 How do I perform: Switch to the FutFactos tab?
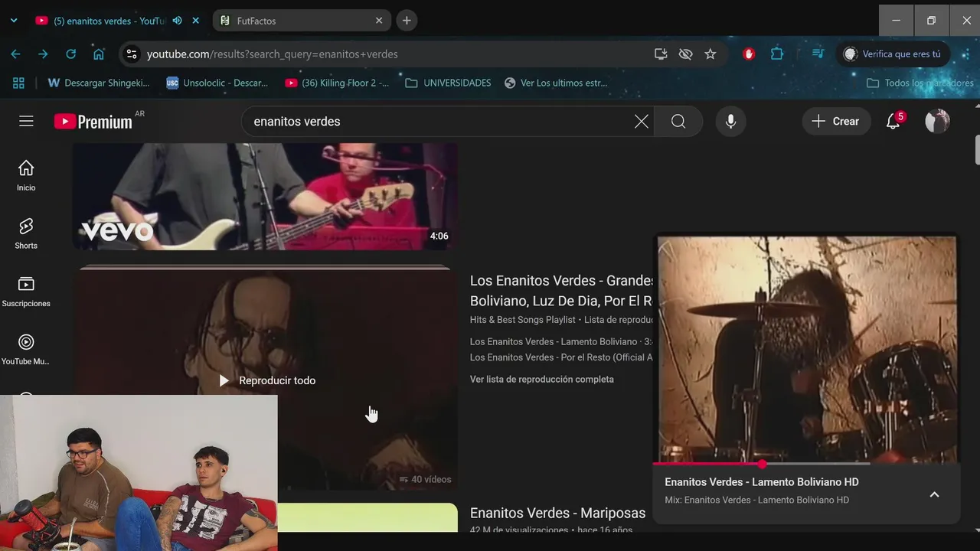[302, 21]
